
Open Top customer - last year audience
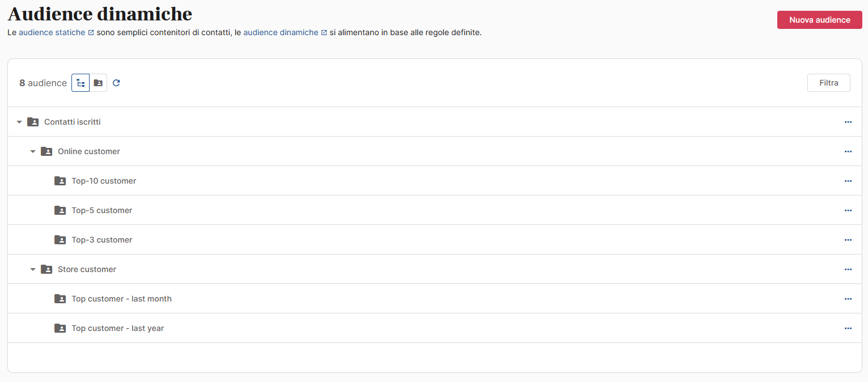117,328
